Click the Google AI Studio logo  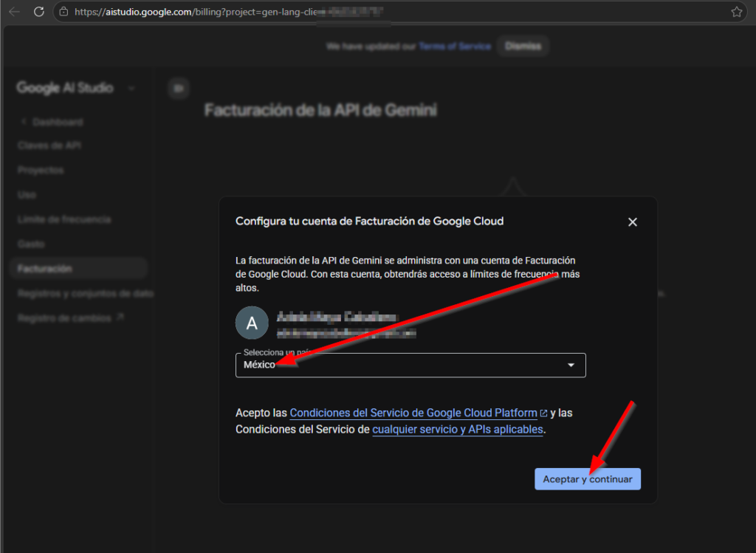65,89
